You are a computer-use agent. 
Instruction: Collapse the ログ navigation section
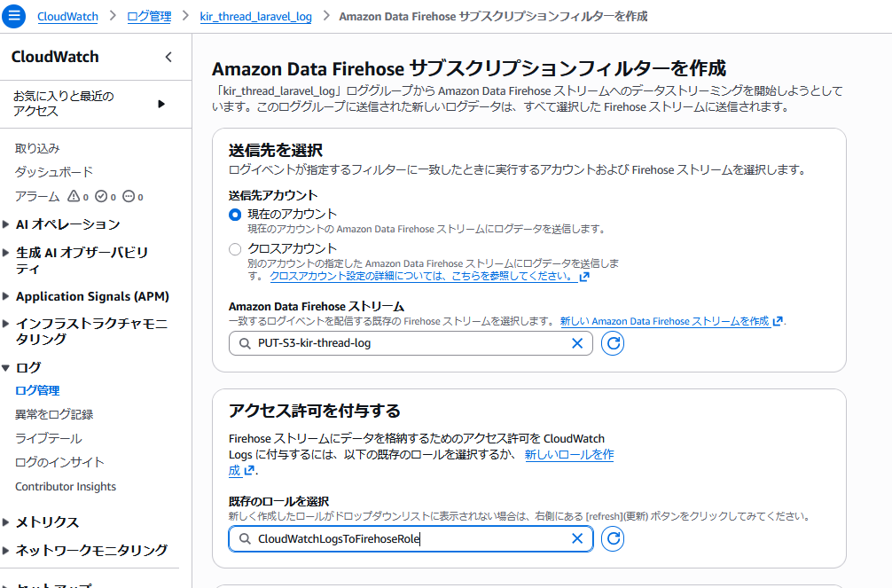pos(7,367)
